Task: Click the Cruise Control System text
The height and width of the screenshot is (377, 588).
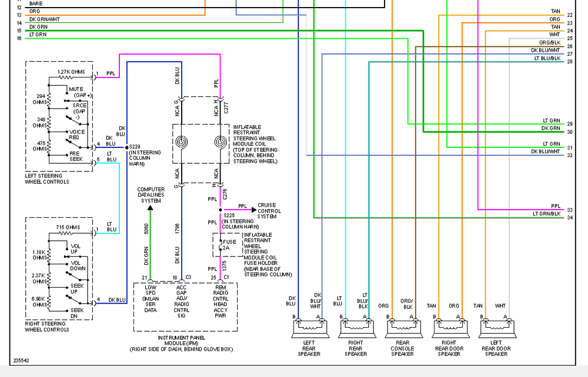Action: pos(269,211)
